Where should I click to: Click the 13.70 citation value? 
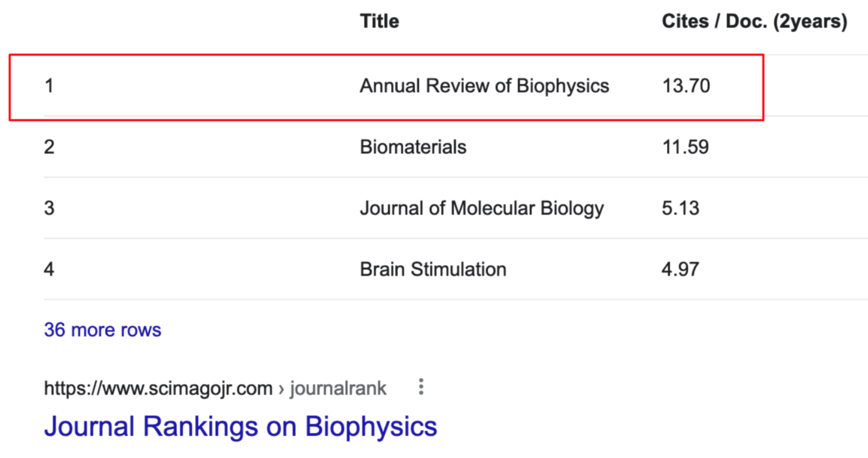686,86
